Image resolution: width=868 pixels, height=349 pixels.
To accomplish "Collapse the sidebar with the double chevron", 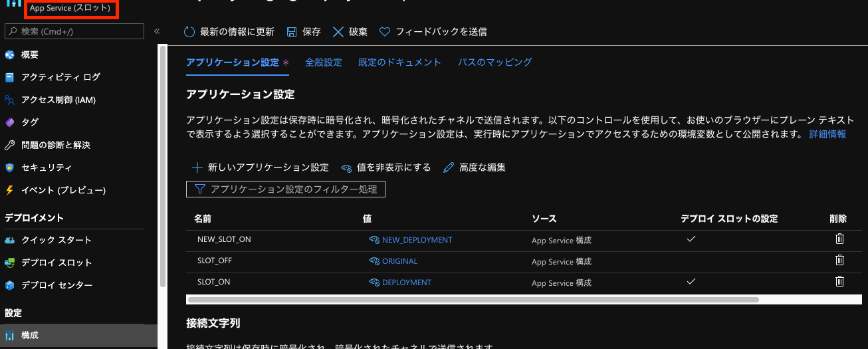I will click(157, 31).
